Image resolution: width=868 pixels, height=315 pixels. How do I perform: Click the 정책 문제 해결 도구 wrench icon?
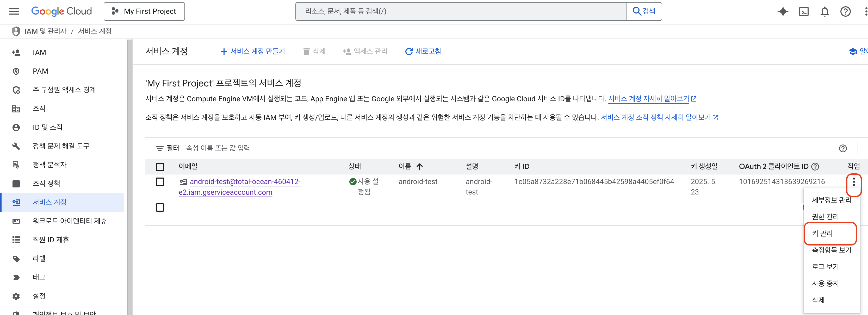[x=16, y=146]
